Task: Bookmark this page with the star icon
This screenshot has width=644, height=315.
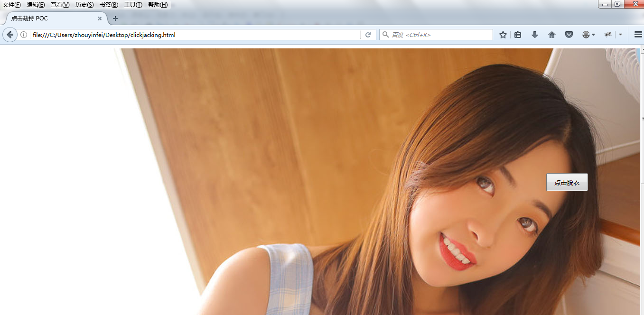Action: [x=503, y=35]
